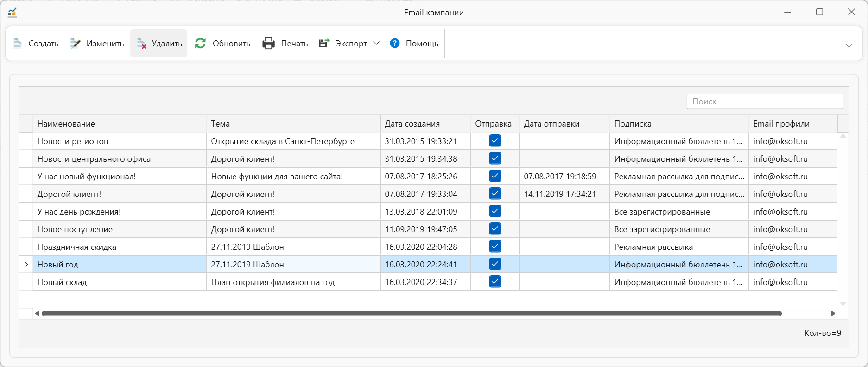Toggle Отправка checkbox created 07.08.2017 19:33:04
The image size is (868, 367).
point(495,194)
